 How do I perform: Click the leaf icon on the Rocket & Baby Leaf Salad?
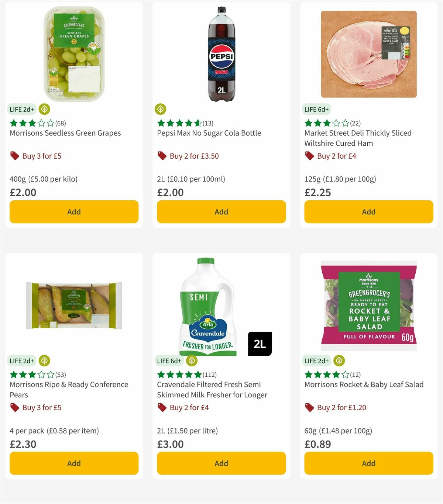pos(339,361)
